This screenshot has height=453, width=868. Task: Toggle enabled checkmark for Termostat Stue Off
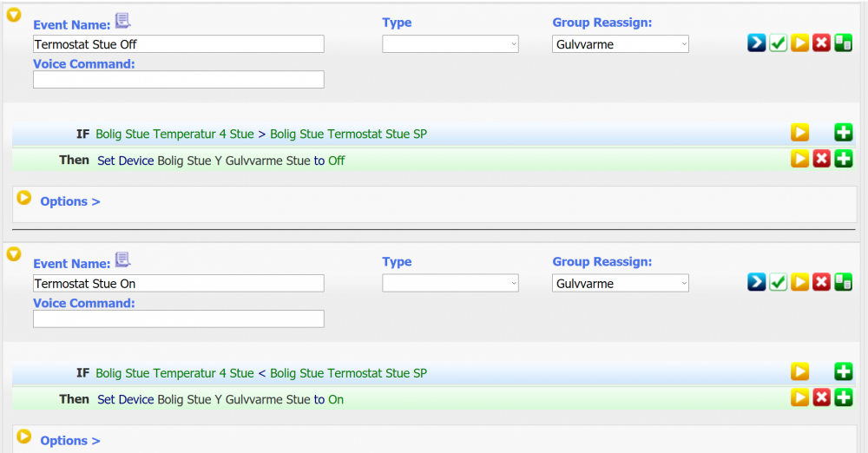pos(778,43)
